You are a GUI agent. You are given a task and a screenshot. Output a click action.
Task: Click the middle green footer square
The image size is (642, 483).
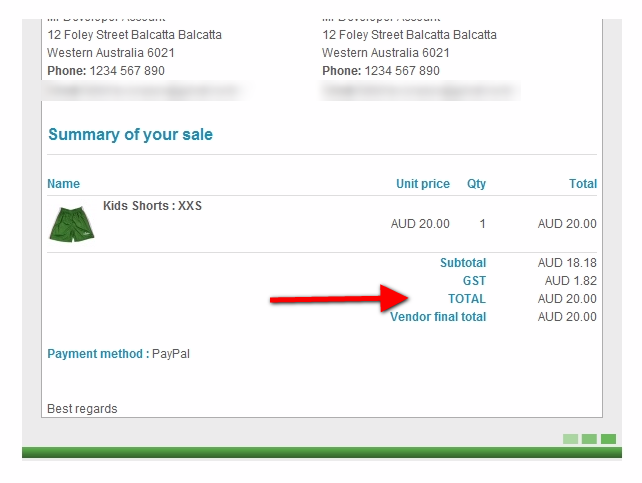[x=589, y=439]
